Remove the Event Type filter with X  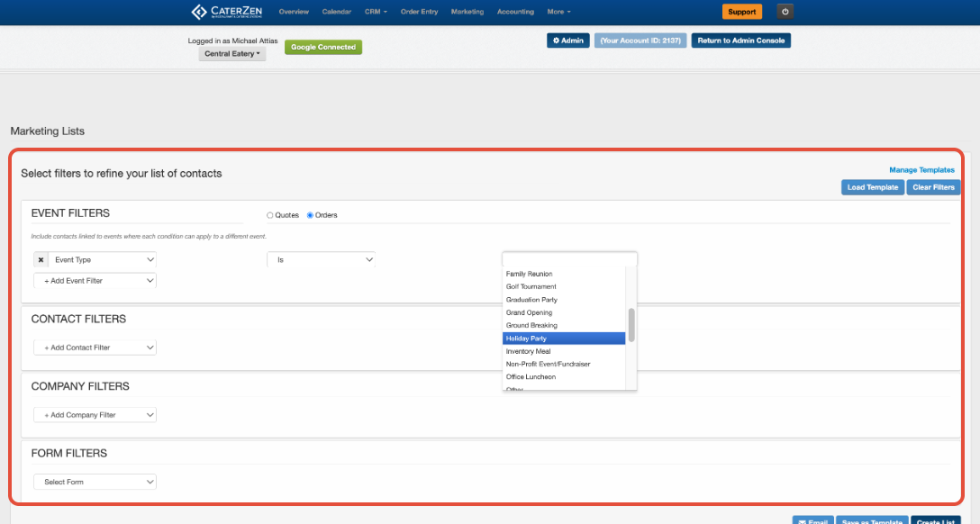point(41,260)
